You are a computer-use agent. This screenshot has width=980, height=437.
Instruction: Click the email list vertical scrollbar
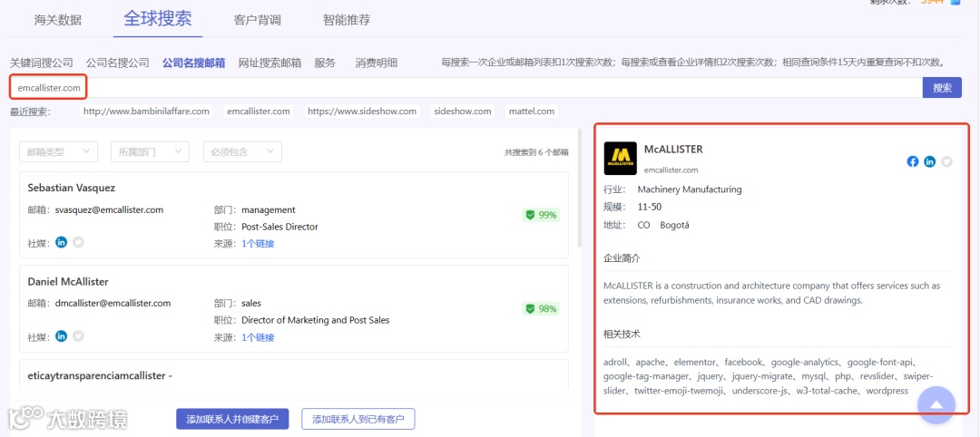[581, 188]
